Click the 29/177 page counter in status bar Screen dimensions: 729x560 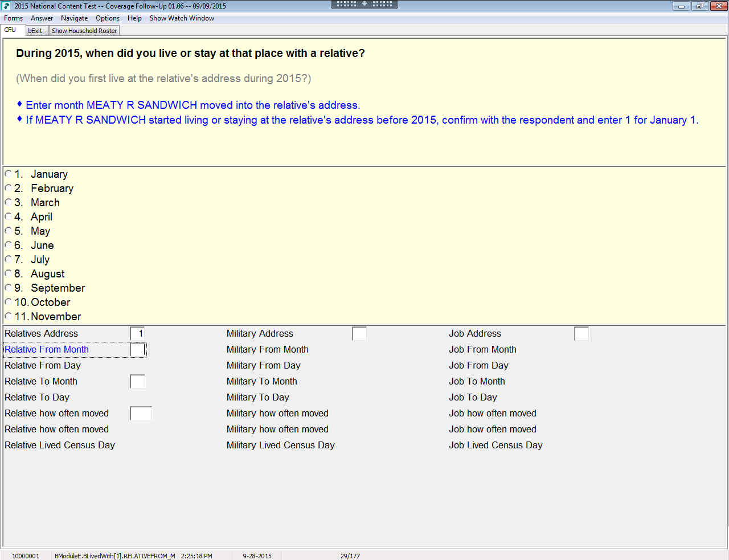pyautogui.click(x=350, y=556)
